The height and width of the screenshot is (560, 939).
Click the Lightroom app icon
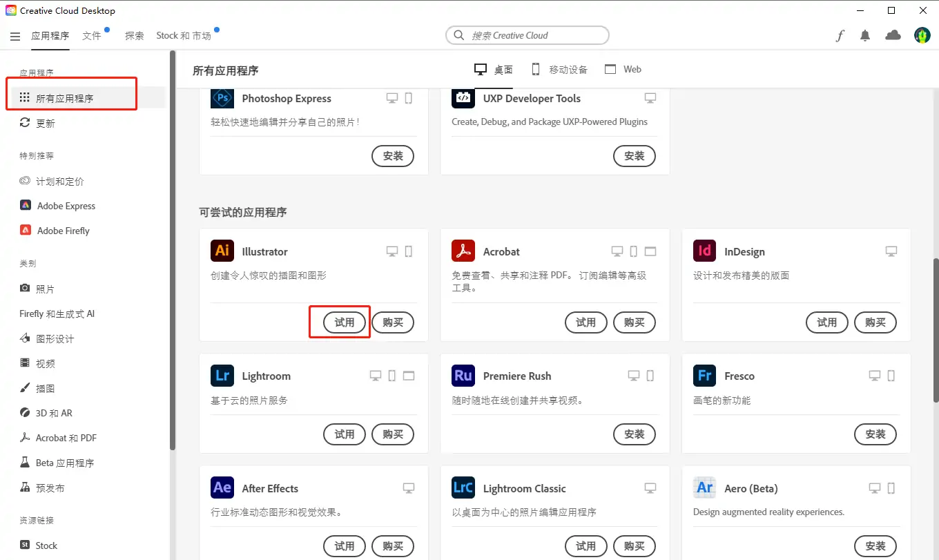[222, 376]
